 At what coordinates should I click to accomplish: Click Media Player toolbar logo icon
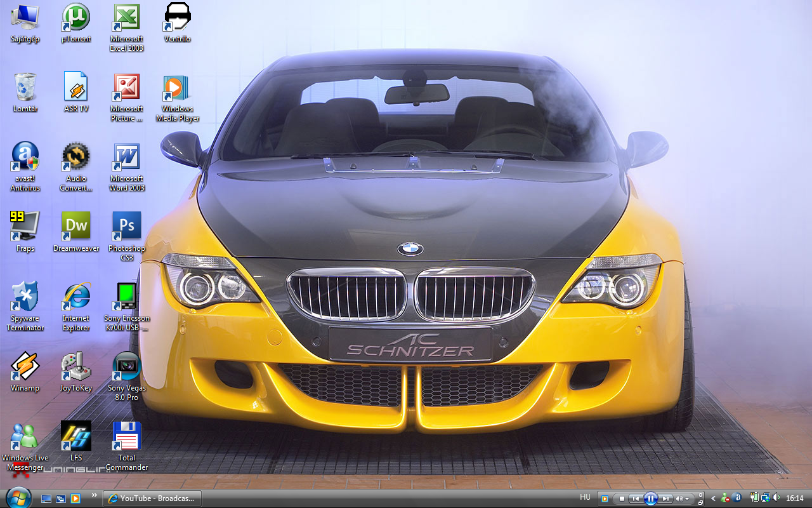point(605,498)
